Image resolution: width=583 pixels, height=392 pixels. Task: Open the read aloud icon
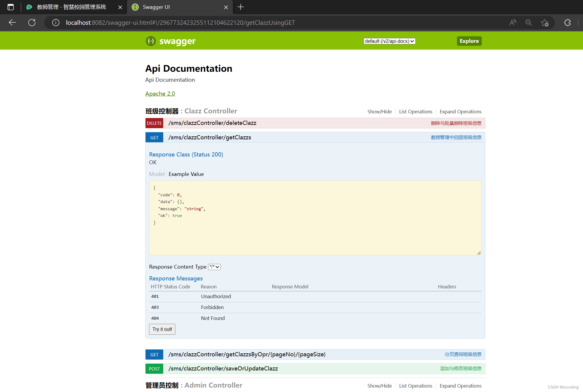(513, 22)
